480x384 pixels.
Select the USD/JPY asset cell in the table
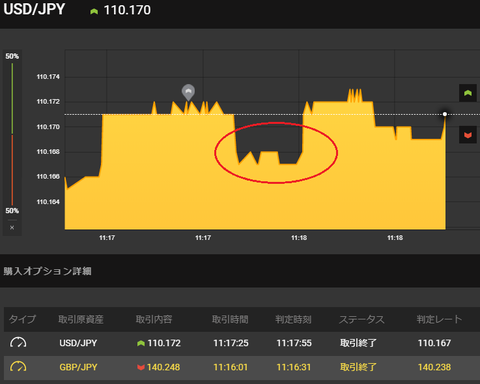[78, 343]
